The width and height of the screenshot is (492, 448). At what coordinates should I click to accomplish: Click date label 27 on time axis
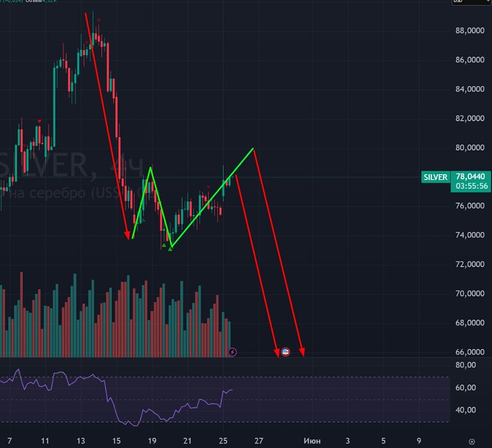259,441
